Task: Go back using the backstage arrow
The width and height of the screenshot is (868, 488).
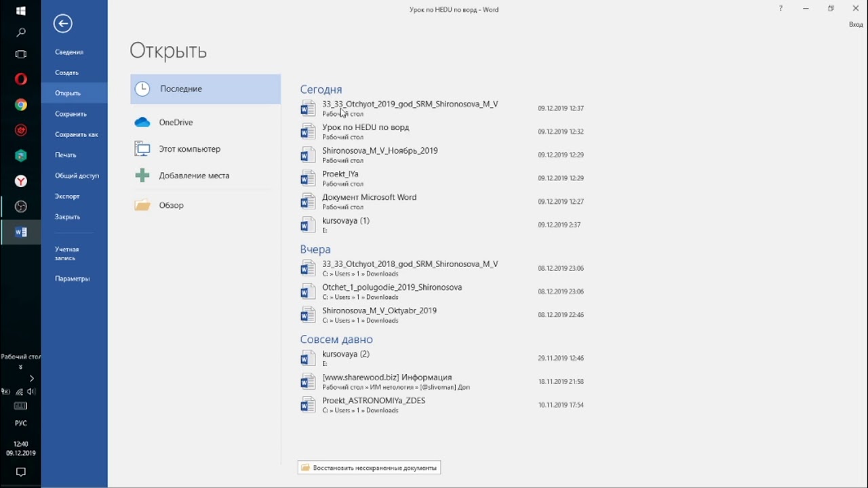Action: point(62,24)
